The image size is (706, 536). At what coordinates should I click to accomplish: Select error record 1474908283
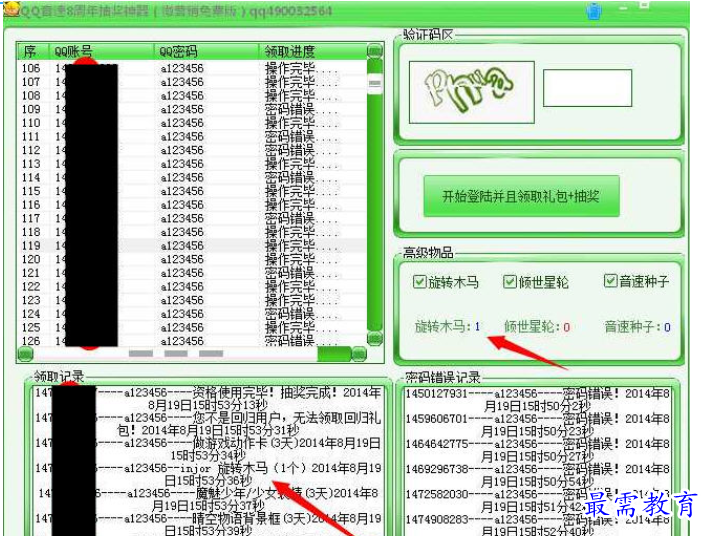pos(538,525)
